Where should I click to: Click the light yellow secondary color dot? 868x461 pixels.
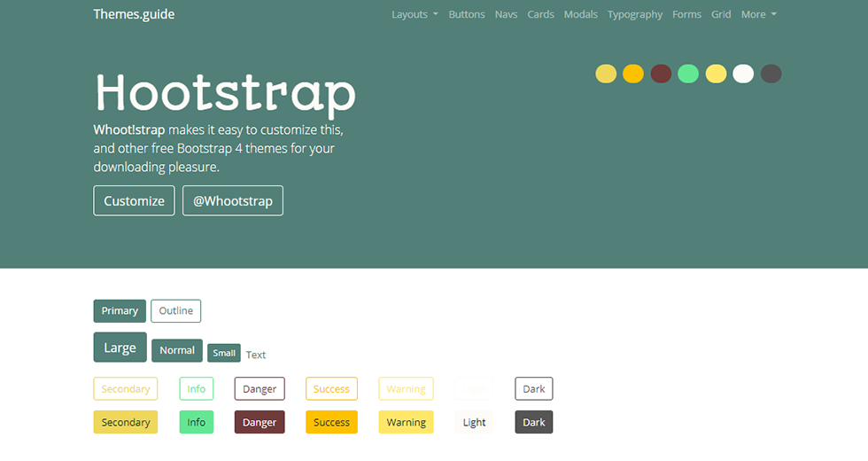(x=606, y=74)
